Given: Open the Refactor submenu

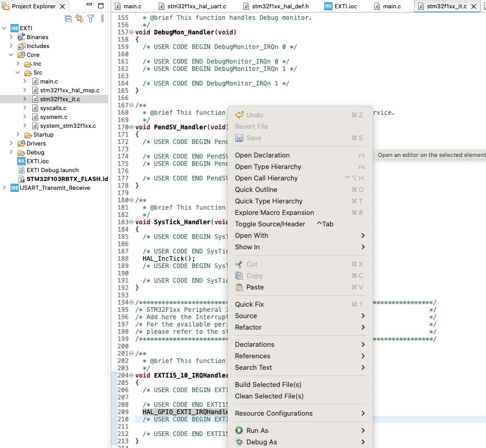Looking at the screenshot, I should (x=248, y=328).
